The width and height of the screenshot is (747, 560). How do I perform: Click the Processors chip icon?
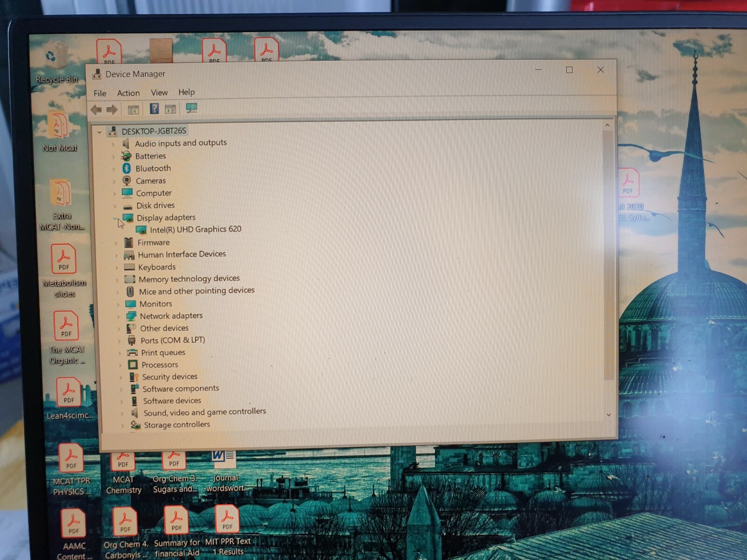133,364
